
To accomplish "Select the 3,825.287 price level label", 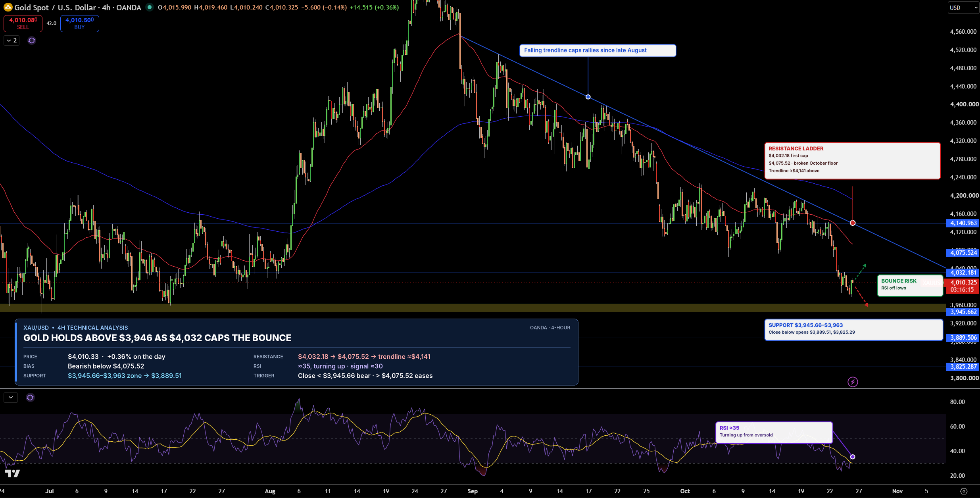I will [963, 367].
